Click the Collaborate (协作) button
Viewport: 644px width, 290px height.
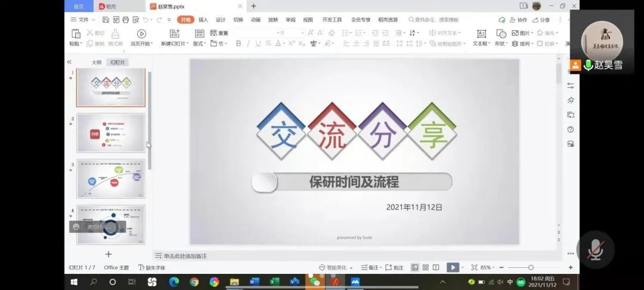pos(518,20)
